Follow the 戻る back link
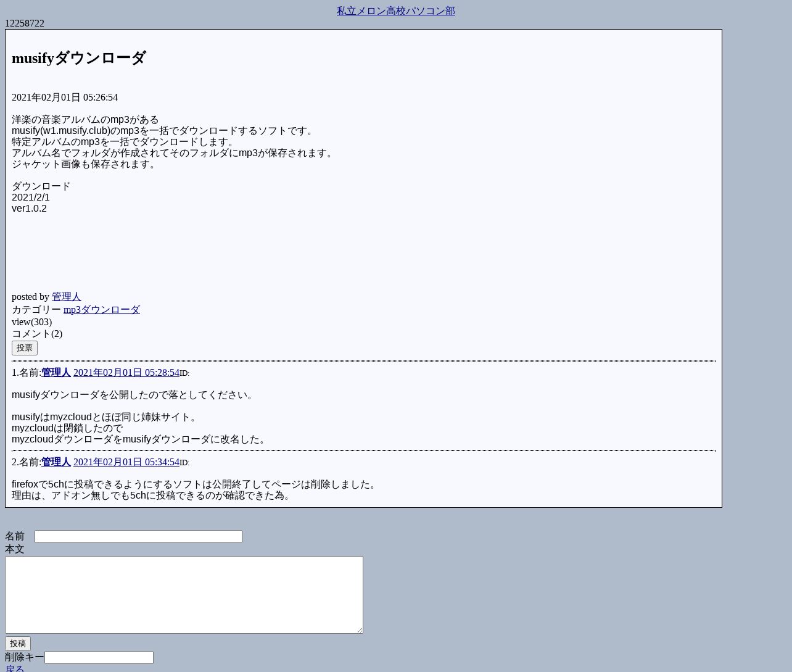 tap(15, 669)
